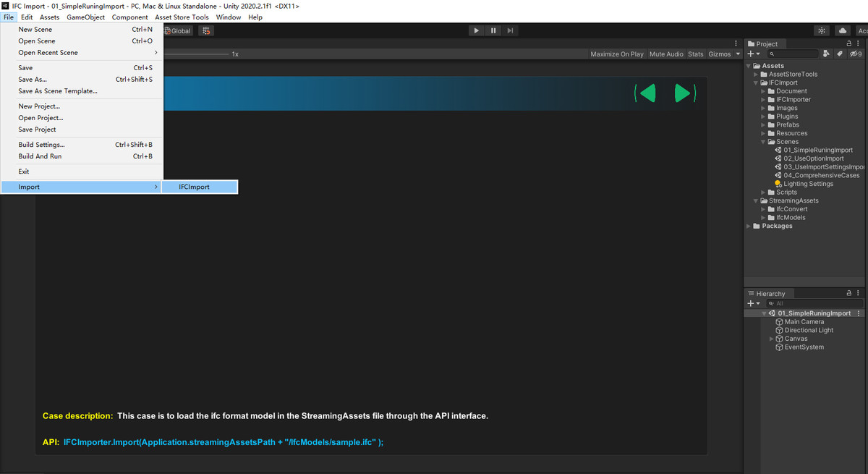This screenshot has width=868, height=474.
Task: Collapse the IFCImport folder
Action: [757, 82]
